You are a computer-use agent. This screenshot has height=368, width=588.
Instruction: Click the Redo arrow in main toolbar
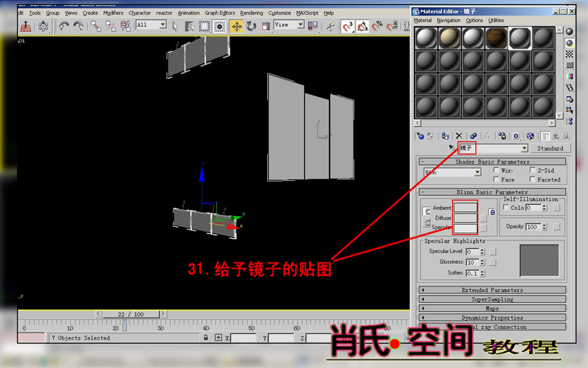coord(79,26)
